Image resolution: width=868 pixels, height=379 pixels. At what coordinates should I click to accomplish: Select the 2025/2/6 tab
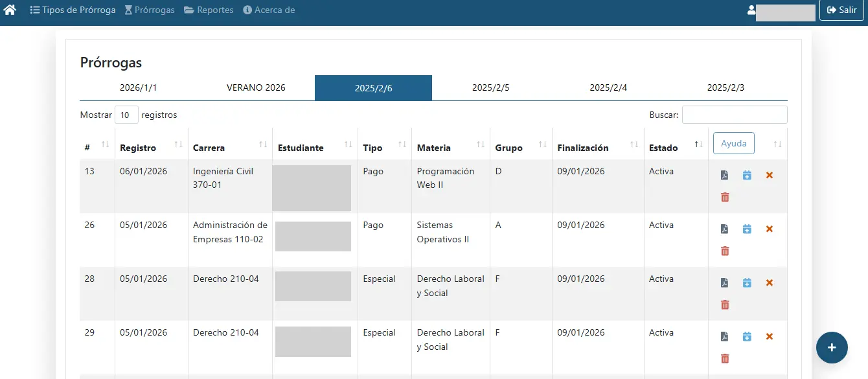[374, 87]
